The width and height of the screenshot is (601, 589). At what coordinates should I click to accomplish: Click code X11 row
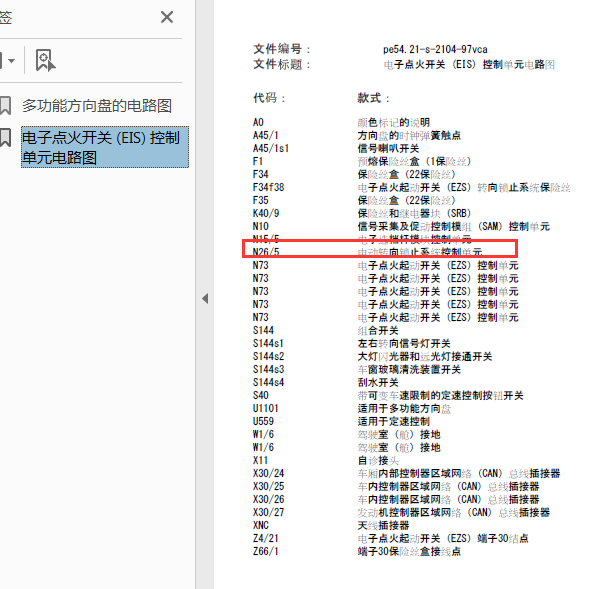coord(325,461)
